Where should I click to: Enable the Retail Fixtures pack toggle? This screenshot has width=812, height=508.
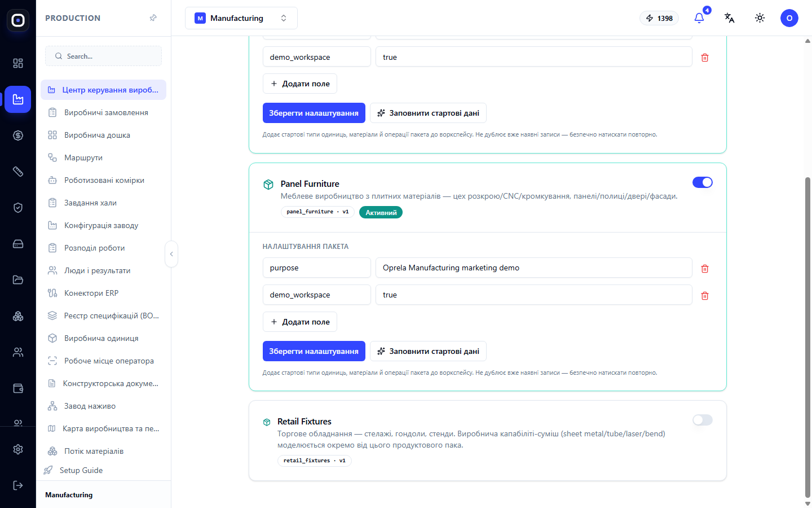point(703,420)
